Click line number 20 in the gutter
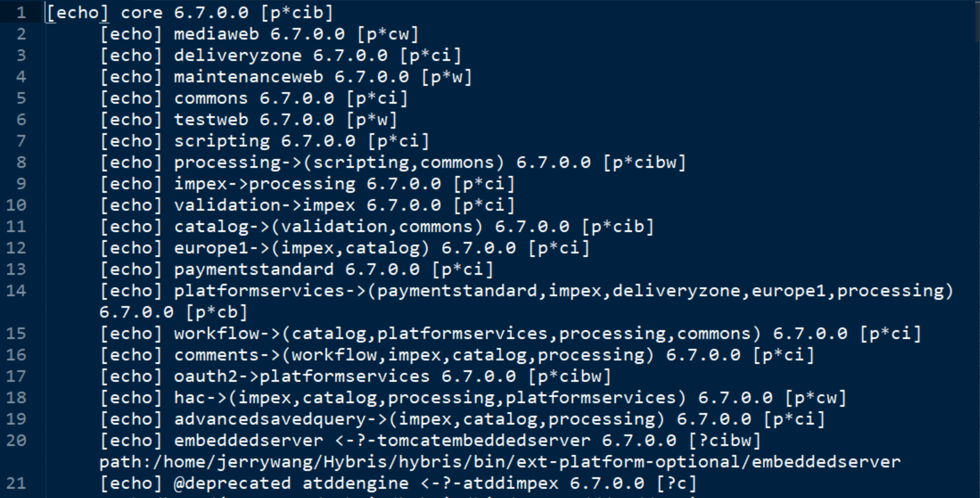This screenshot has height=498, width=980. point(16,440)
